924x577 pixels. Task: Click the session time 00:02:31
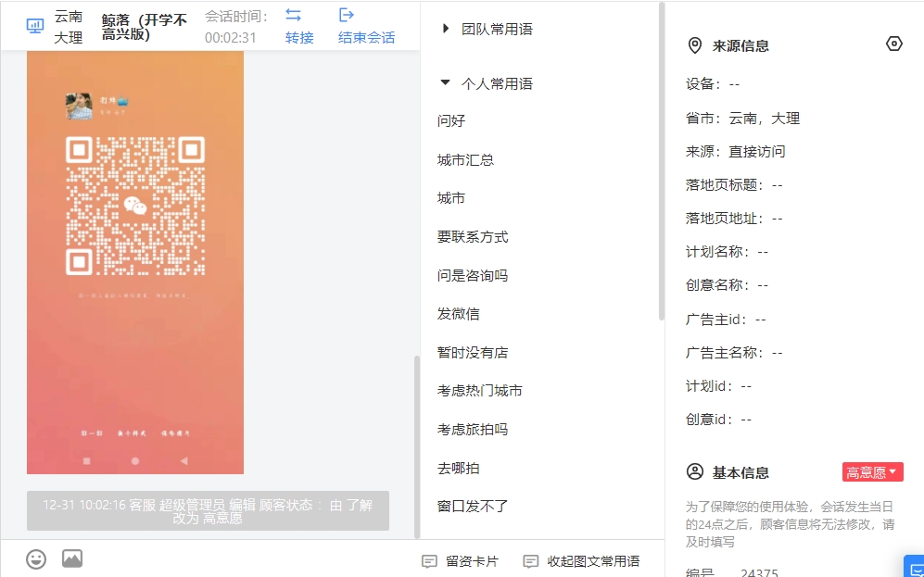231,38
